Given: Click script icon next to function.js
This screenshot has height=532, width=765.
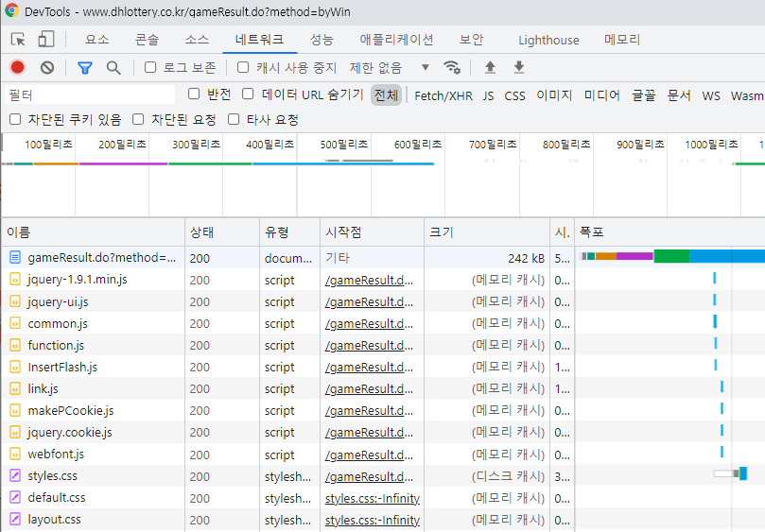Looking at the screenshot, I should (x=15, y=345).
